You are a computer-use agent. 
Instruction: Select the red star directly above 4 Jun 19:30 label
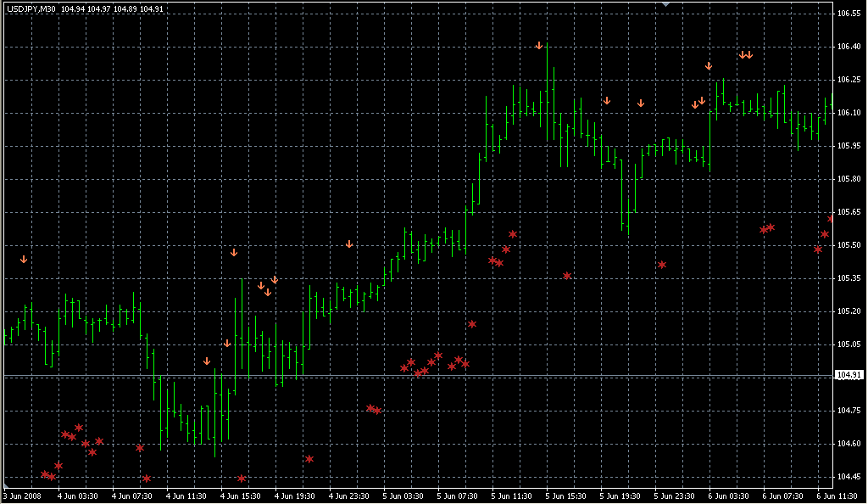(309, 459)
